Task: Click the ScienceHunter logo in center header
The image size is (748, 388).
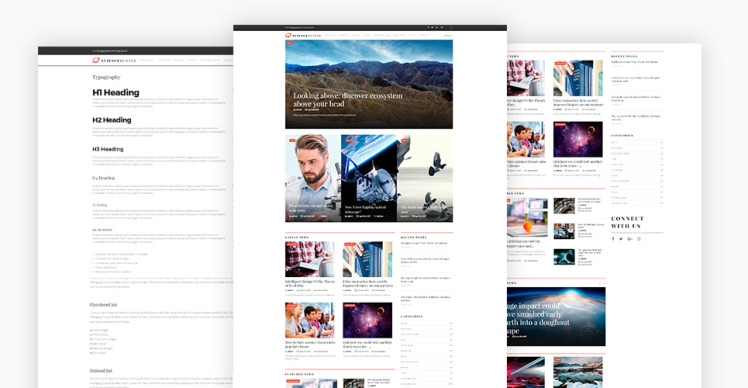Action: [302, 35]
